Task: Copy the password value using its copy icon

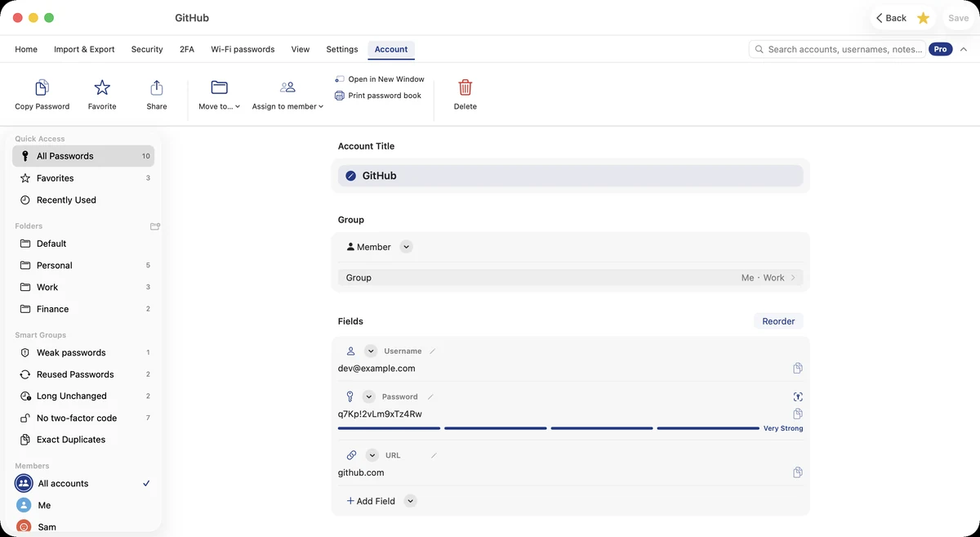Action: pyautogui.click(x=798, y=414)
